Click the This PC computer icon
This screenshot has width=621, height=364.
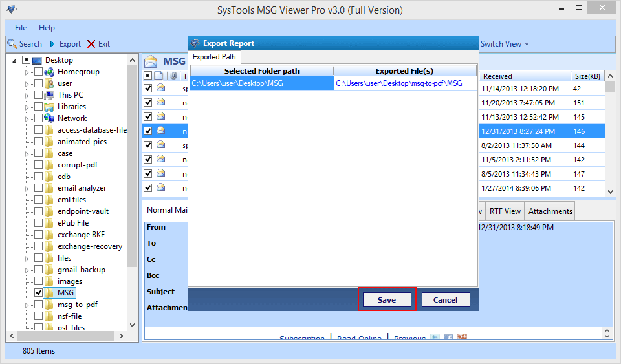pyautogui.click(x=49, y=95)
